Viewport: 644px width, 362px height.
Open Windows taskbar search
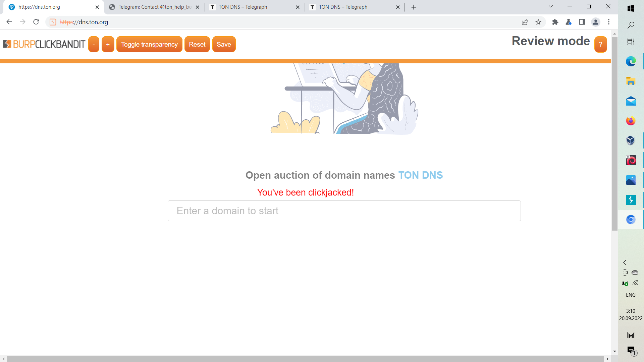click(x=631, y=25)
